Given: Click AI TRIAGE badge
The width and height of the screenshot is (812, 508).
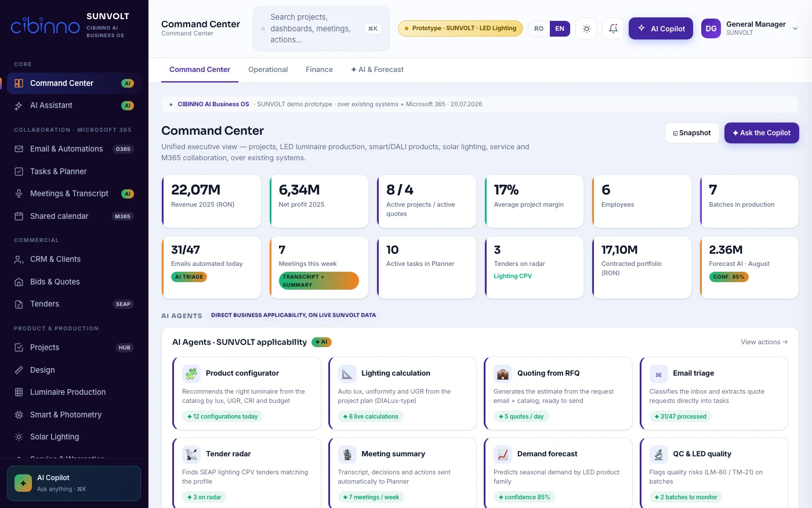Looking at the screenshot, I should [189, 277].
